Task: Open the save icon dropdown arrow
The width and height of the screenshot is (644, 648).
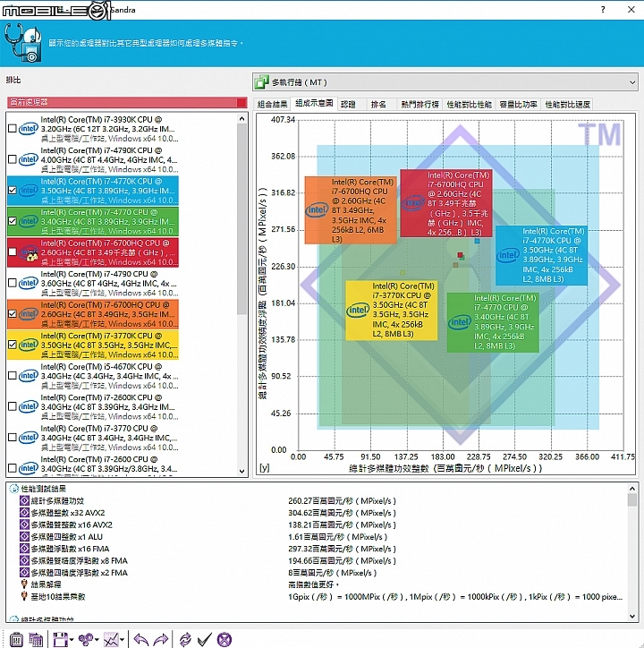Action: click(71, 640)
